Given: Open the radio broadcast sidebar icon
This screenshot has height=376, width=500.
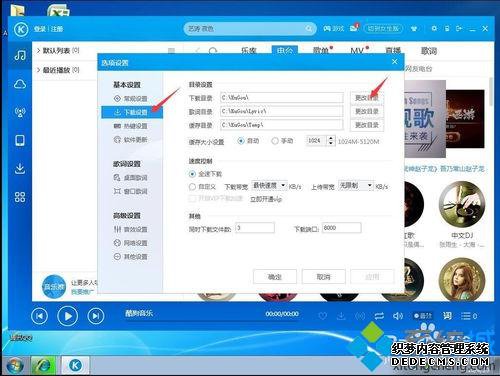Looking at the screenshot, I should 20,112.
